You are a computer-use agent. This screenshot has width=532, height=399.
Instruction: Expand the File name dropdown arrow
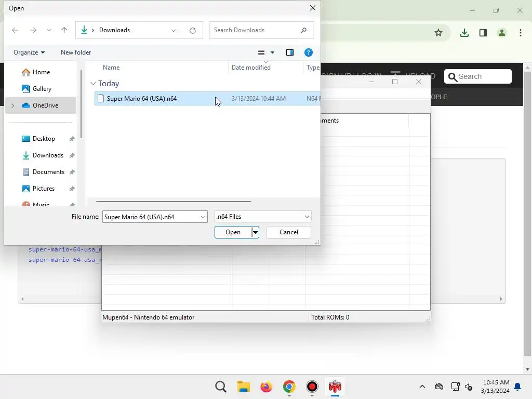pyautogui.click(x=203, y=217)
